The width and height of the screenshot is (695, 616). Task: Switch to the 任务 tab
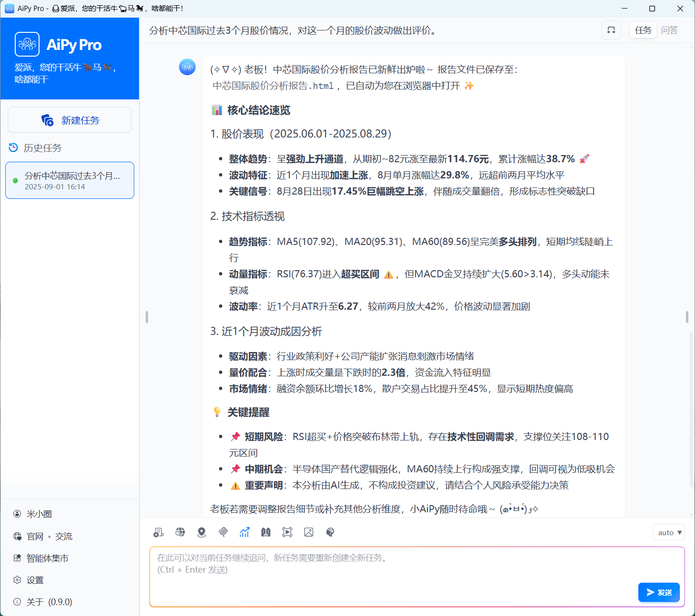click(x=643, y=30)
